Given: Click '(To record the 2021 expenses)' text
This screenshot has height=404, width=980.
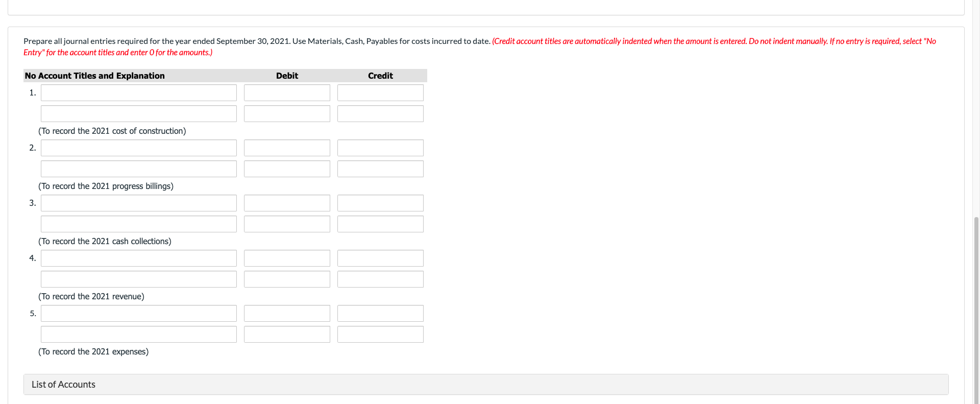Looking at the screenshot, I should click(93, 351).
